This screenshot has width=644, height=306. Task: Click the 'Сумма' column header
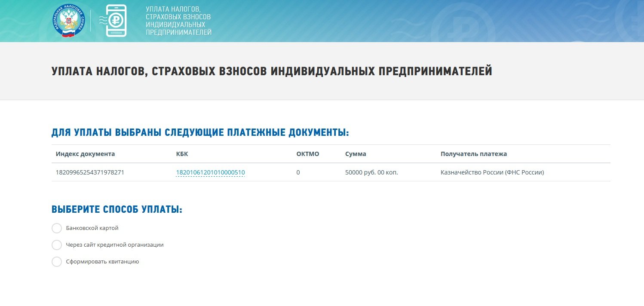pos(356,154)
